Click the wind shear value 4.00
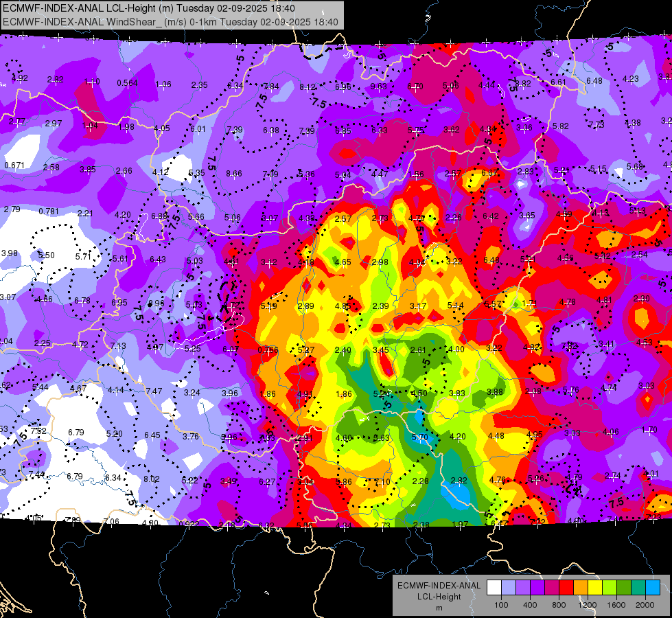Screen dimensions: 672x618 [456, 349]
